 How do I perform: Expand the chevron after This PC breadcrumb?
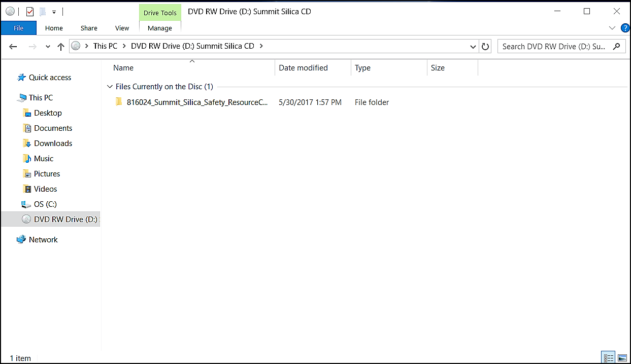(124, 46)
